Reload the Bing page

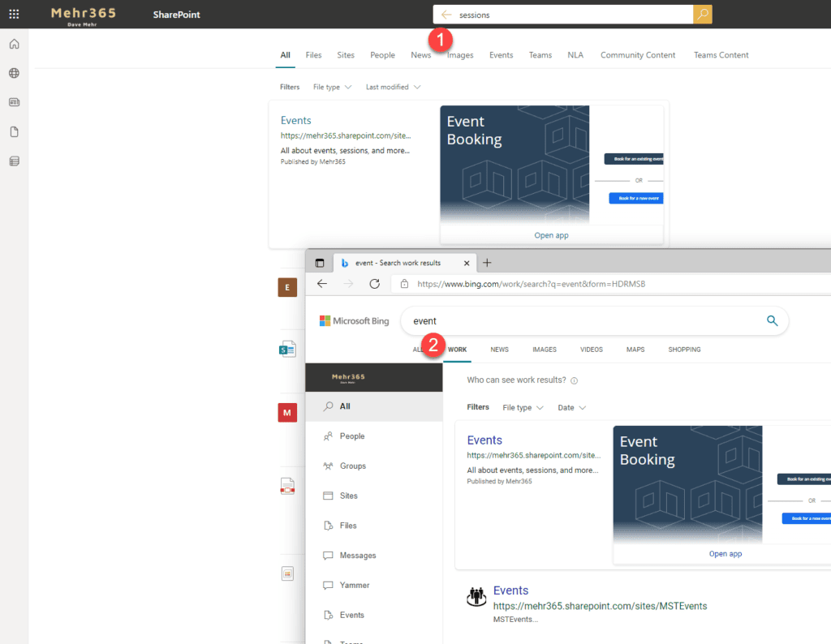(375, 284)
